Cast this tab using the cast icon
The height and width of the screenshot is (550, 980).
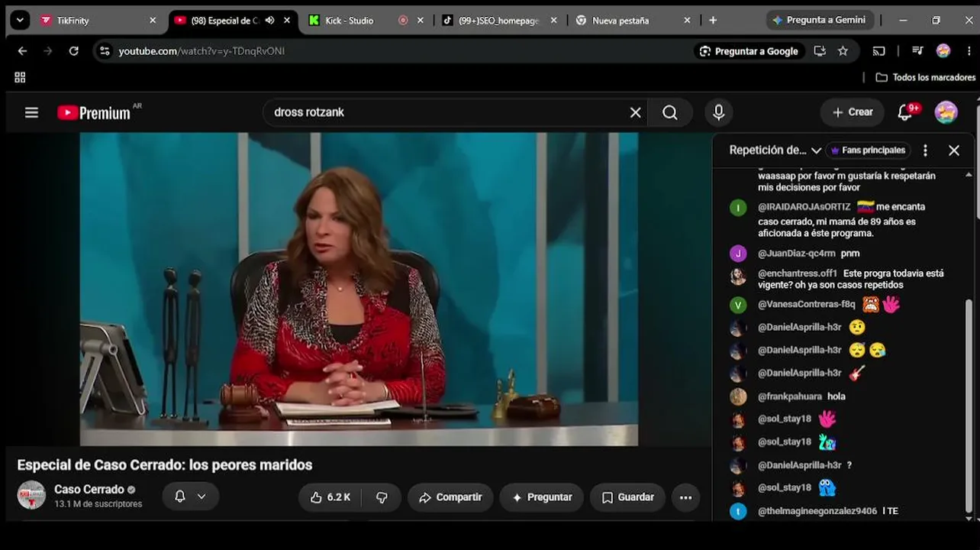click(879, 51)
